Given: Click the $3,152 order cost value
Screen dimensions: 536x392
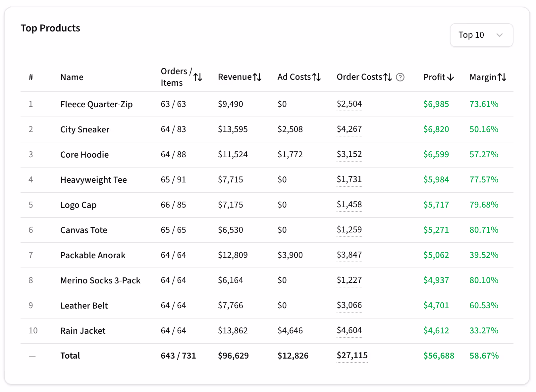Looking at the screenshot, I should (349, 154).
